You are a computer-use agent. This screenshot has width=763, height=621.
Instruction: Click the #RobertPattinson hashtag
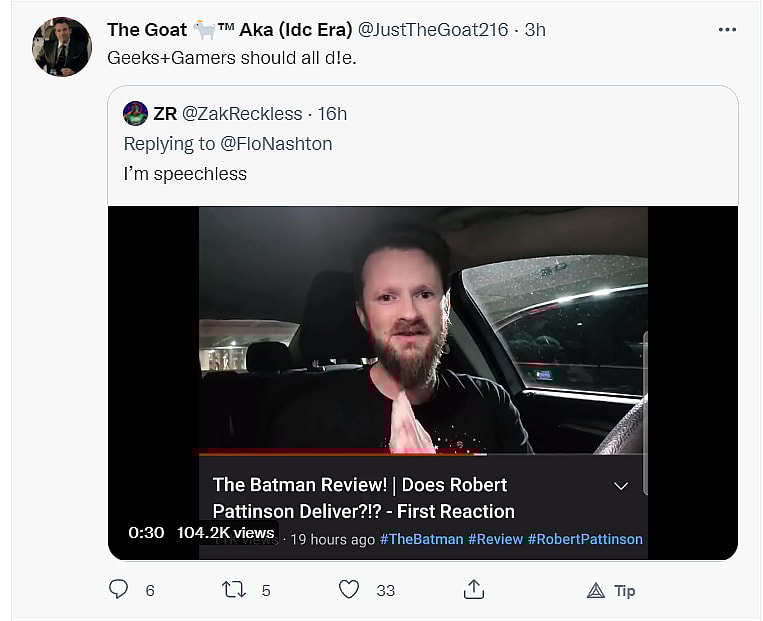coord(585,539)
